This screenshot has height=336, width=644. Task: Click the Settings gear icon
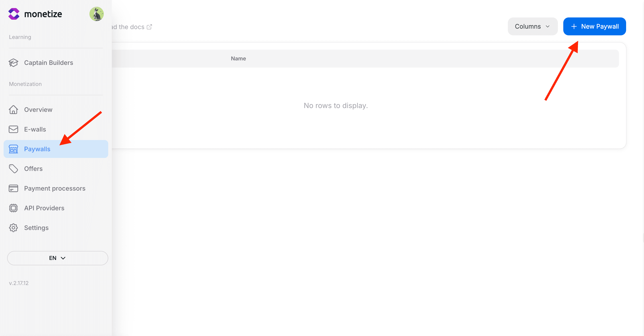click(13, 228)
